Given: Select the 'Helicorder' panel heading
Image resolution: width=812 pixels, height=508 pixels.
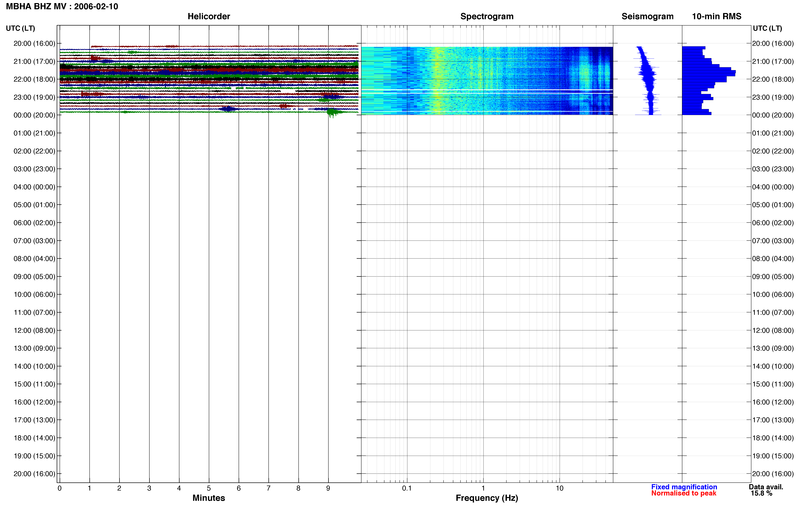Looking at the screenshot, I should coord(209,16).
